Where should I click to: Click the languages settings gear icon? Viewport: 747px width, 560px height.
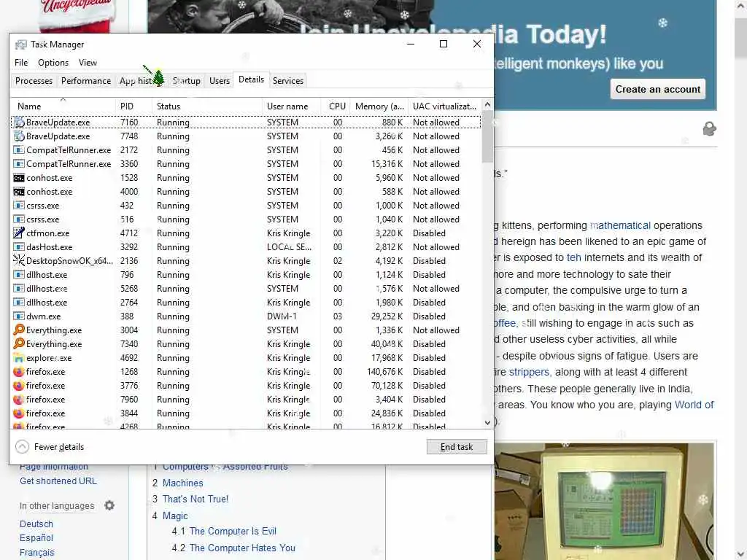[109, 505]
